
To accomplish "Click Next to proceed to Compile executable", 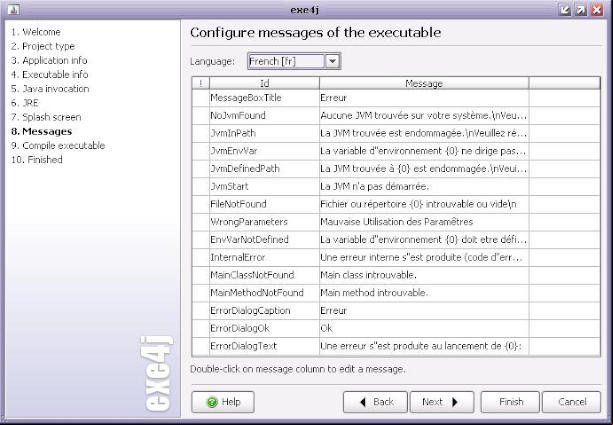I will pyautogui.click(x=442, y=402).
